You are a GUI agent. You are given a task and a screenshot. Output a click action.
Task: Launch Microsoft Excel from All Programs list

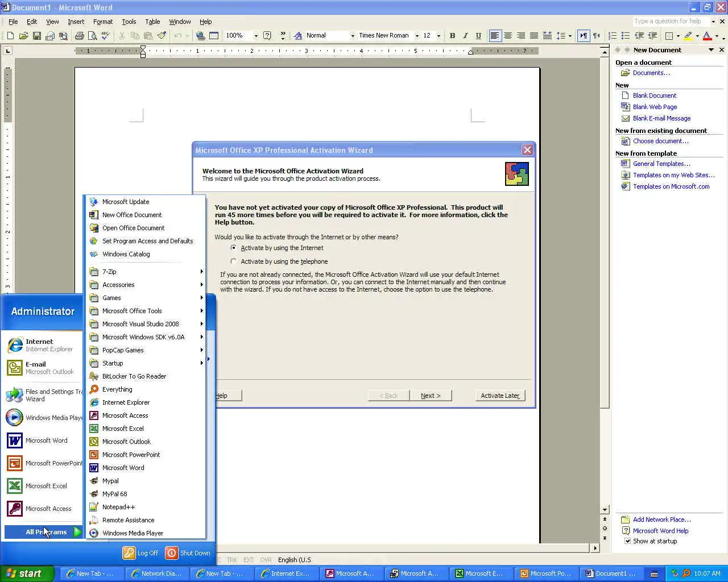146,429
